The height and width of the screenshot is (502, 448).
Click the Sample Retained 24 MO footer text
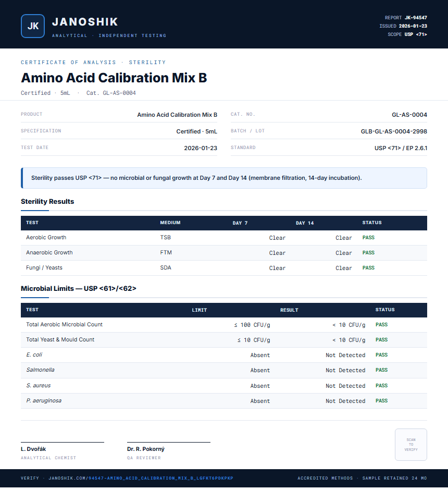pos(394,478)
